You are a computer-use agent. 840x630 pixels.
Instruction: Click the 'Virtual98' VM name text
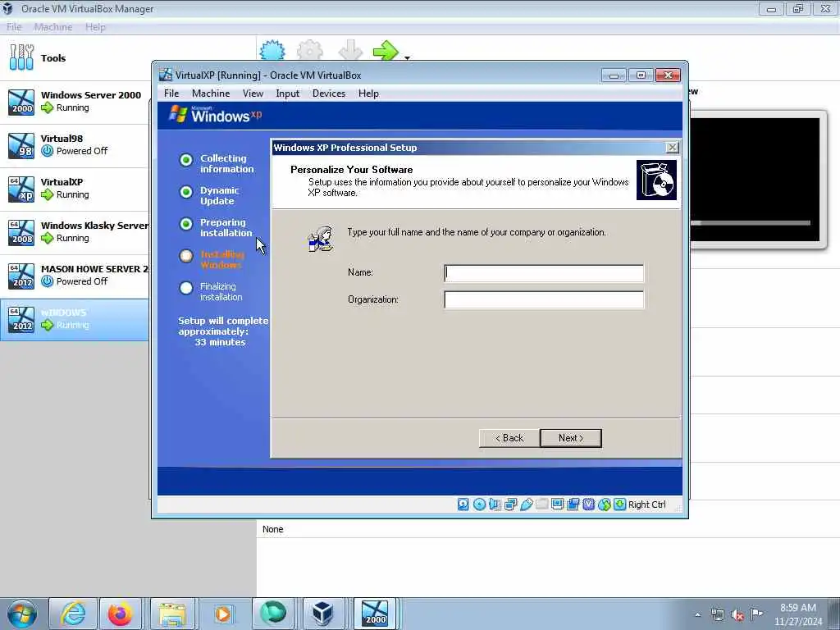[62, 138]
